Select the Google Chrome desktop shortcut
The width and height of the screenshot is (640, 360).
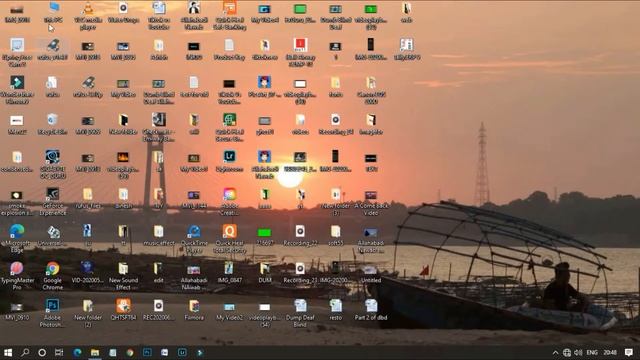pyautogui.click(x=53, y=276)
